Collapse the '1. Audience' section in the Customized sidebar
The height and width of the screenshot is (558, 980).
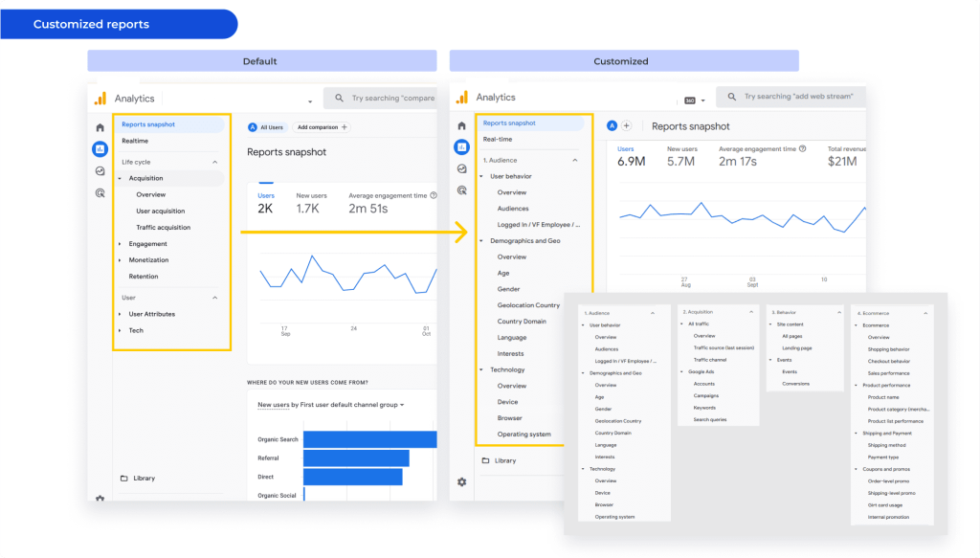pyautogui.click(x=573, y=160)
